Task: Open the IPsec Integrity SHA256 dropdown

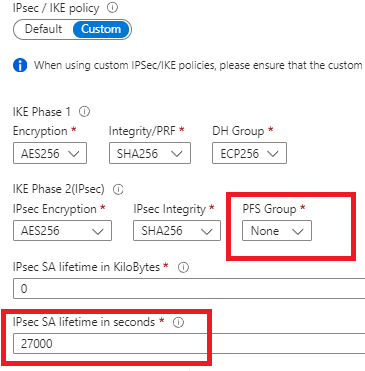Action: pyautogui.click(x=177, y=231)
